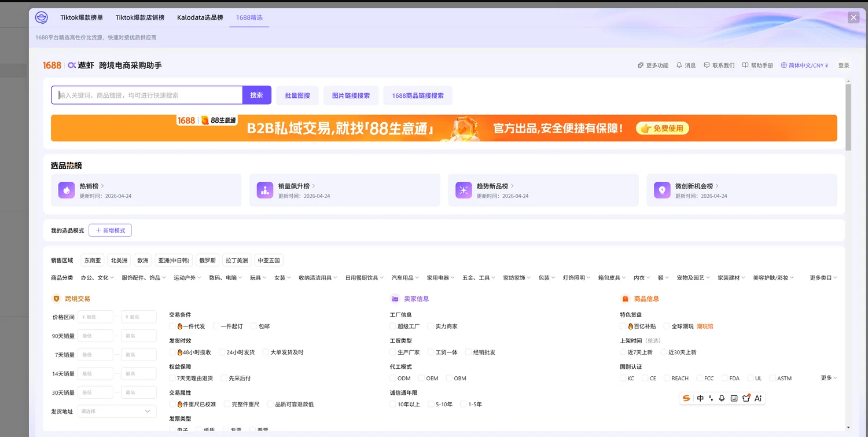The width and height of the screenshot is (868, 437).
Task: Expand the 玩具 category dropdown
Action: pyautogui.click(x=258, y=278)
